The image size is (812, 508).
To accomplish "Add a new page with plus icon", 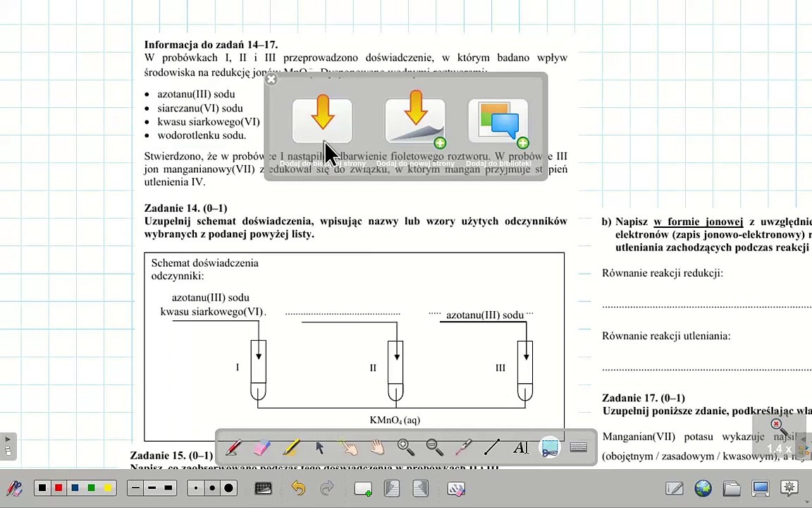I will click(x=362, y=489).
